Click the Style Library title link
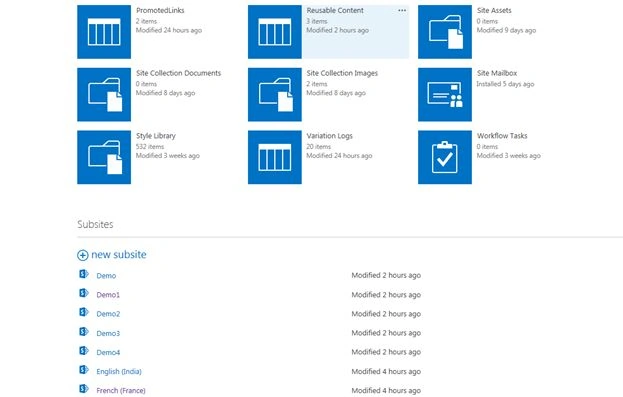This screenshot has height=397, width=623. [x=156, y=136]
